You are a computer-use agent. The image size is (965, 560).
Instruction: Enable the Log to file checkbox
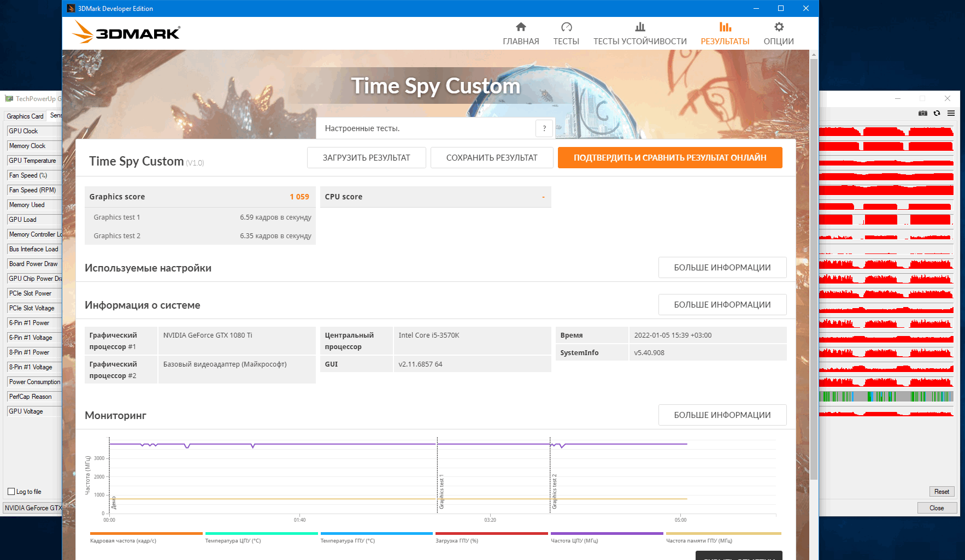click(x=11, y=492)
